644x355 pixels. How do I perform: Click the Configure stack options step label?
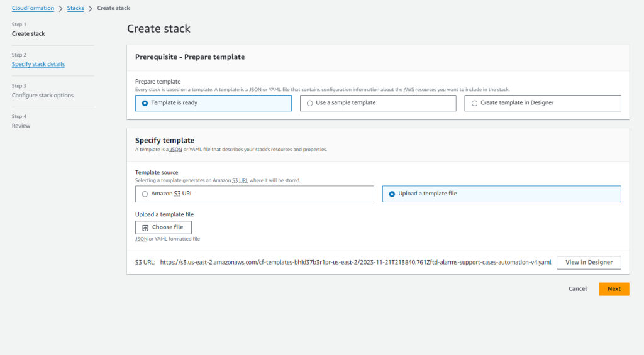[43, 96]
